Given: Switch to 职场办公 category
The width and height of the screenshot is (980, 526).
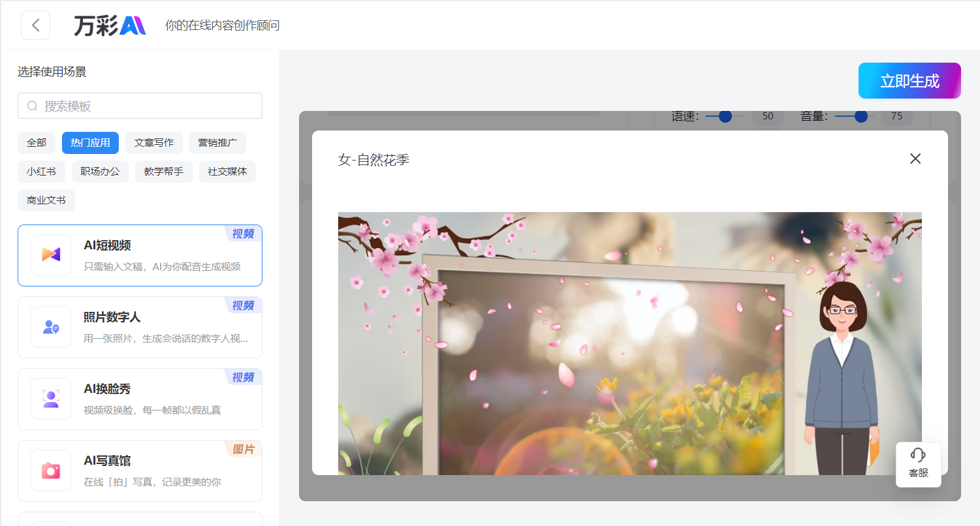Looking at the screenshot, I should coord(100,172).
